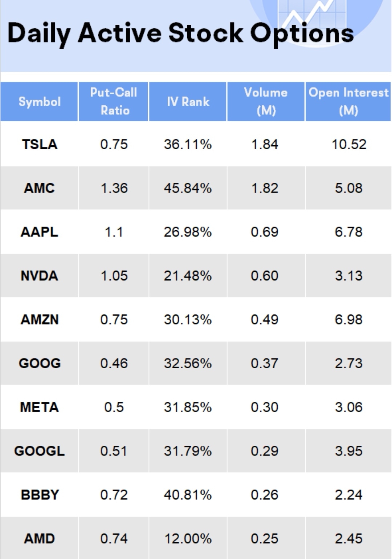Click the BBBY symbol cell
Image resolution: width=392 pixels, height=559 pixels.
click(40, 495)
